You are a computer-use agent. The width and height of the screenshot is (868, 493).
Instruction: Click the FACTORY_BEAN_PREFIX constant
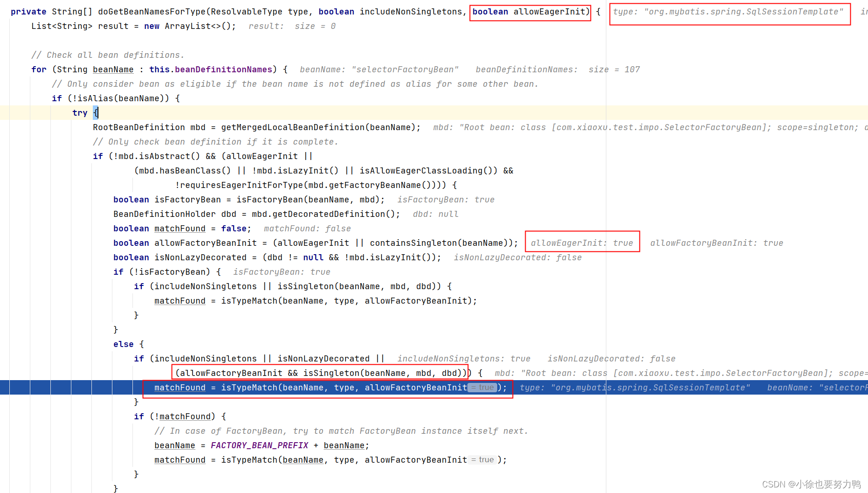pos(259,445)
